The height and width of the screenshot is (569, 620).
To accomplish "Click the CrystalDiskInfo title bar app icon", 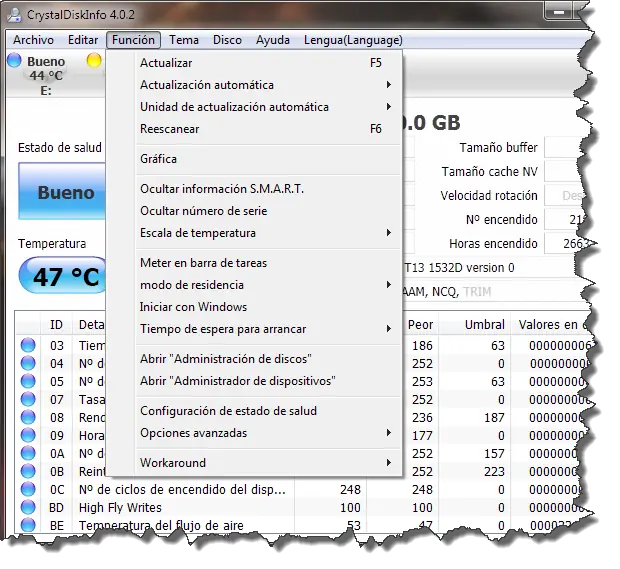I will (x=15, y=15).
